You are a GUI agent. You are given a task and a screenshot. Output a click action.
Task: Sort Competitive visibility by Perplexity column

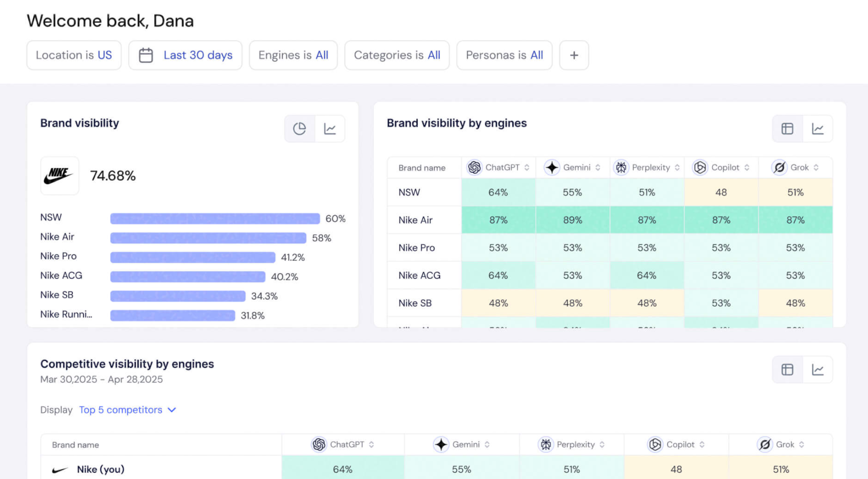pyautogui.click(x=602, y=445)
